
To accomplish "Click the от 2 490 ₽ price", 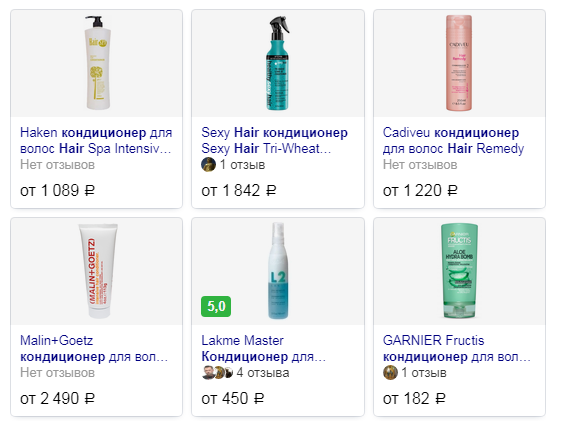I will click(57, 399).
